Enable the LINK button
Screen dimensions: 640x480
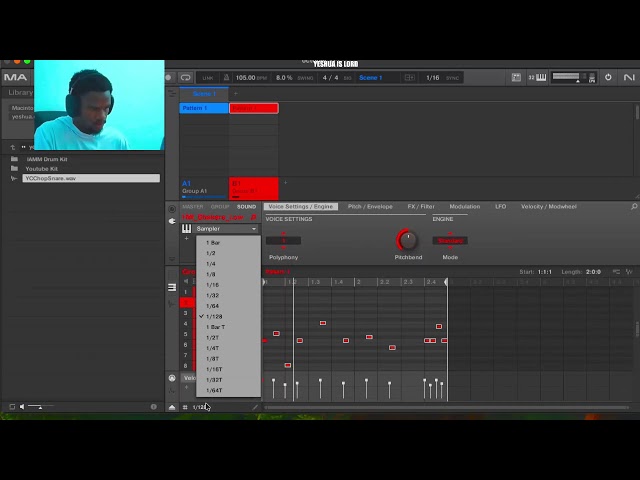(x=208, y=78)
